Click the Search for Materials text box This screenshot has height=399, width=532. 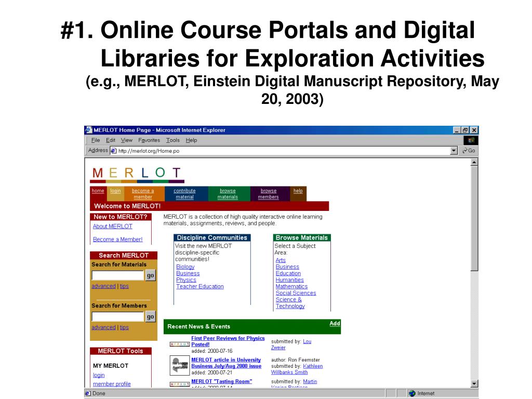click(x=118, y=275)
